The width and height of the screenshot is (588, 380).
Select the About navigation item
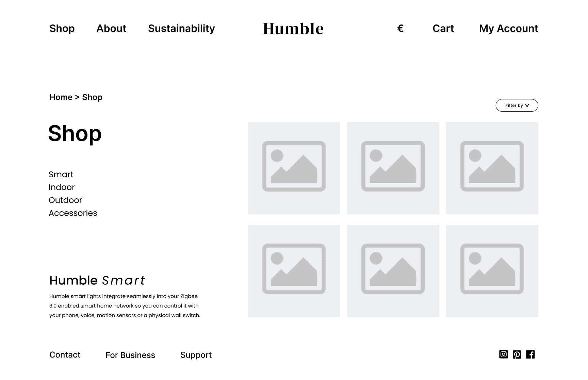click(x=111, y=29)
